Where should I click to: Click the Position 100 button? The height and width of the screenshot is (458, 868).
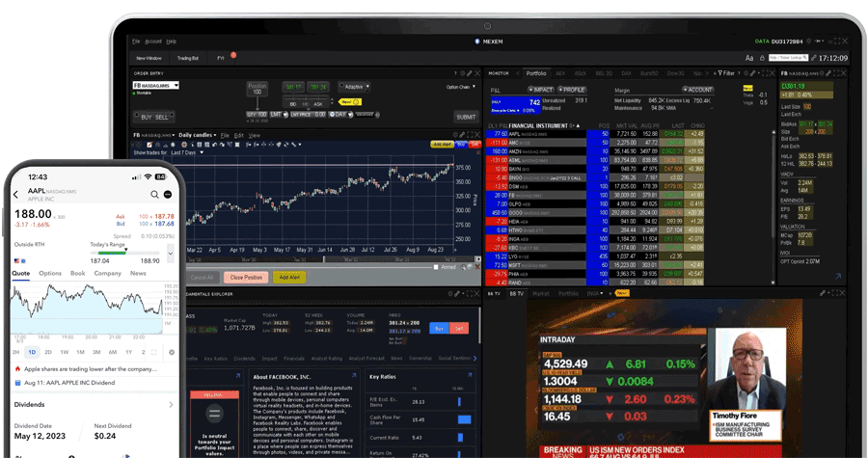(257, 89)
